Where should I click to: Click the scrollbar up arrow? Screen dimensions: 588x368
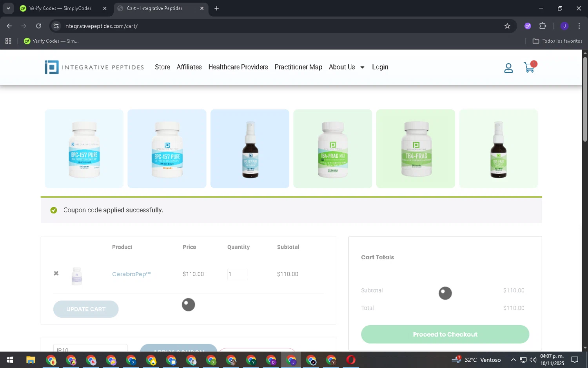(585, 53)
